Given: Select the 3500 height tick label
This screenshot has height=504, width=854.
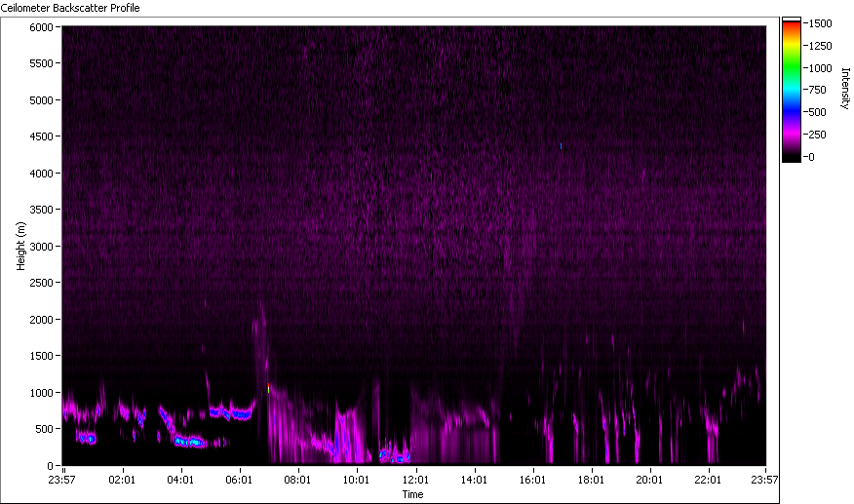Looking at the screenshot, I should tap(41, 210).
